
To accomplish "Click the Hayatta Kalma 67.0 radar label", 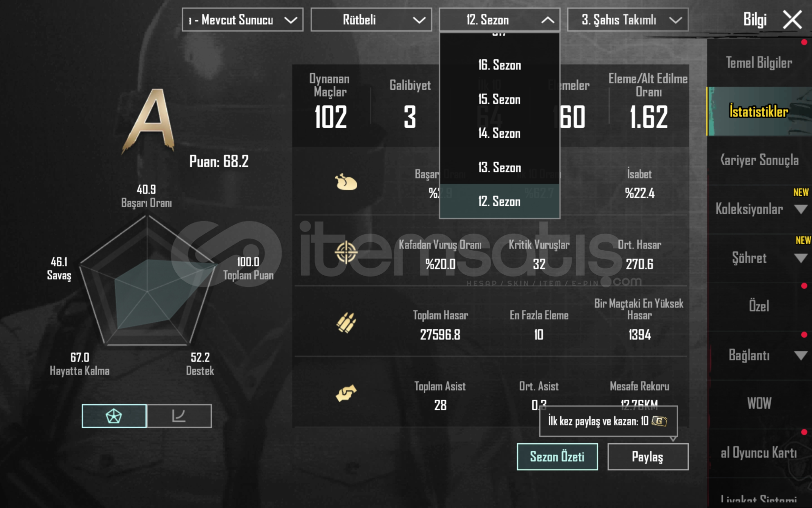I will point(80,364).
